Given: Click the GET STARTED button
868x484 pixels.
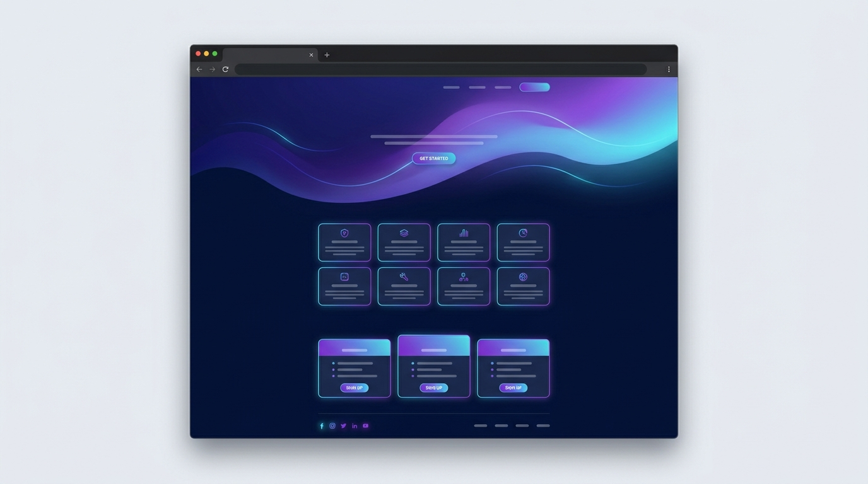Looking at the screenshot, I should pyautogui.click(x=434, y=159).
